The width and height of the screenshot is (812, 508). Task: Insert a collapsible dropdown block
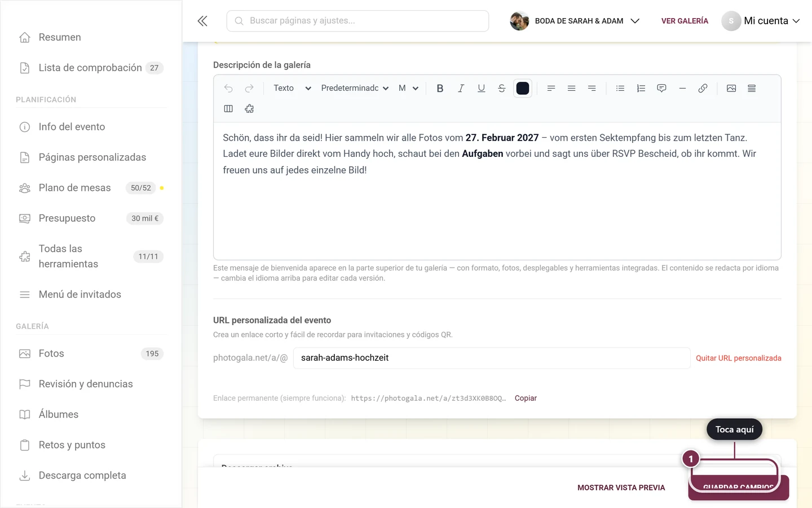(752, 88)
